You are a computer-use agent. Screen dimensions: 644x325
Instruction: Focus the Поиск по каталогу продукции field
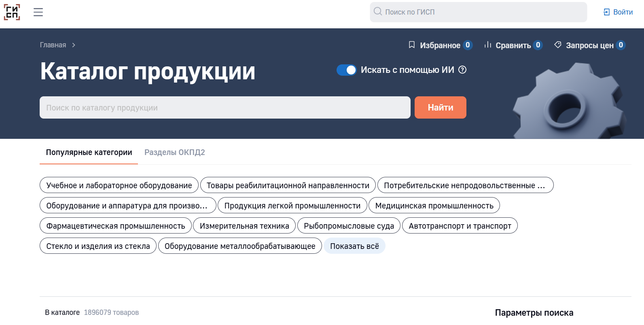225,107
